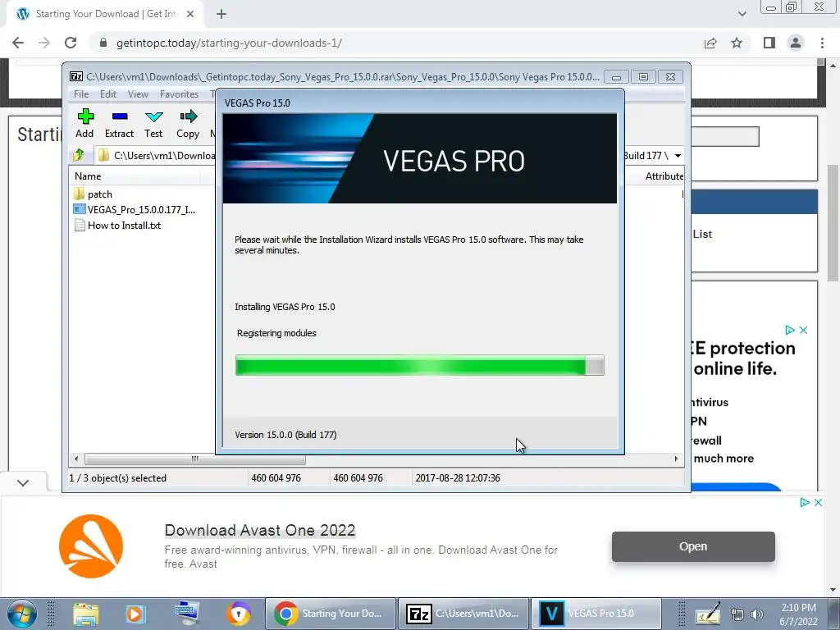Click the Copy icon in 7-Zip toolbar

pyautogui.click(x=188, y=116)
